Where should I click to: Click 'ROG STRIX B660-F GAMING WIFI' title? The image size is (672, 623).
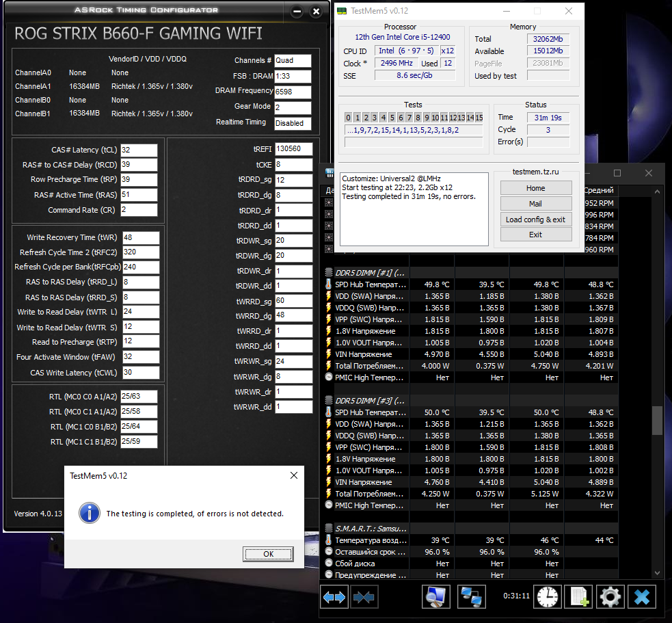[x=138, y=34]
